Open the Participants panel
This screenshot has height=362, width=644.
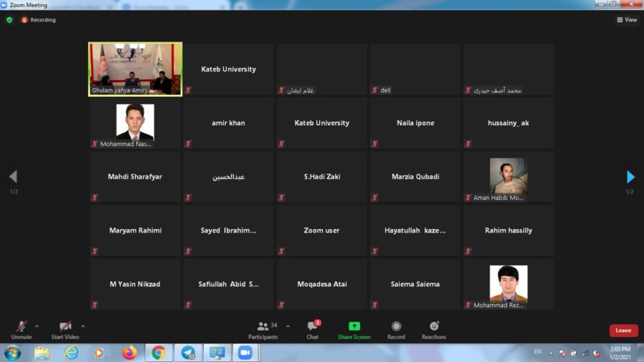click(x=263, y=331)
